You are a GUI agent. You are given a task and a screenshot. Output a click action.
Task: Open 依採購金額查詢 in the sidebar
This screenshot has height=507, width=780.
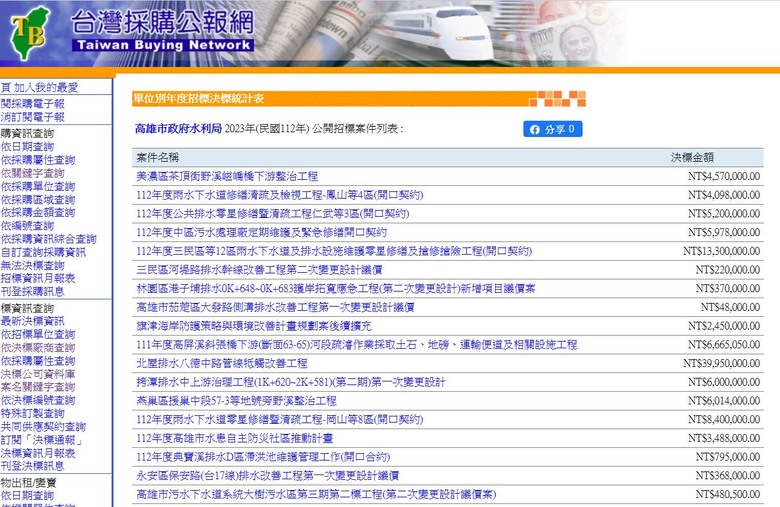pyautogui.click(x=38, y=212)
